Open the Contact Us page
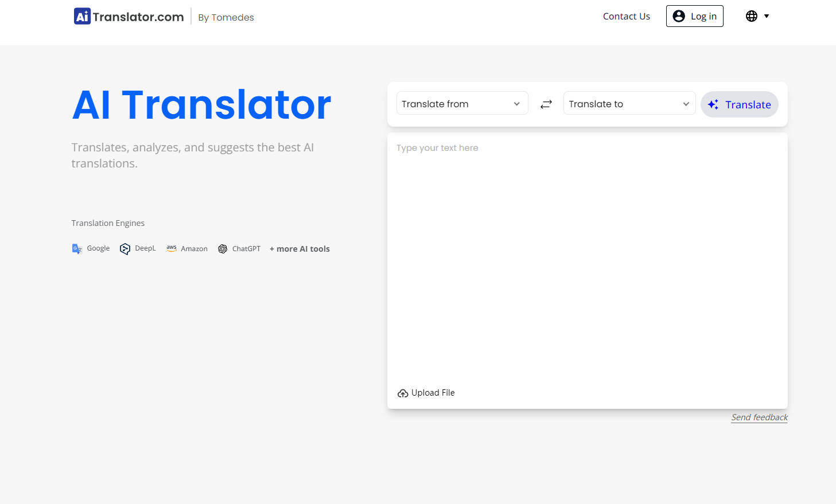Viewport: 836px width, 504px height. (626, 16)
